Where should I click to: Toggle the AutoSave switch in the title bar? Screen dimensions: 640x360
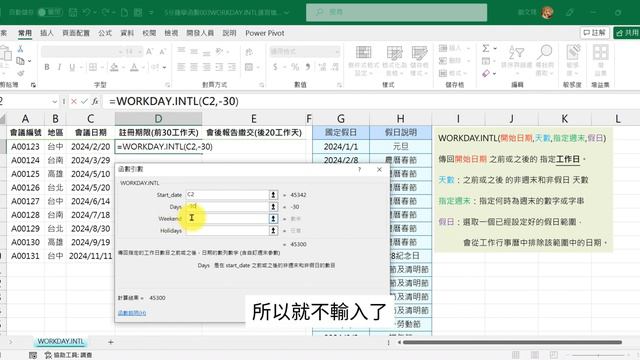50,12
